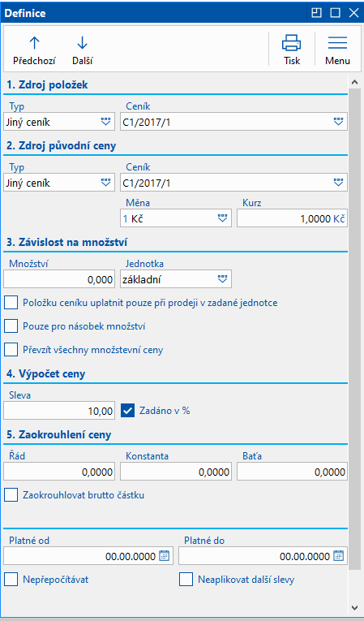Expand Typ dropdown in Zdroj položek

105,122
